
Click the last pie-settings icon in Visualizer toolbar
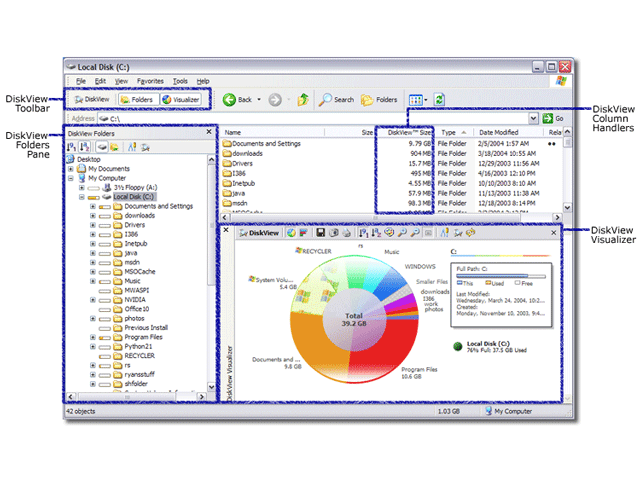pyautogui.click(x=471, y=233)
